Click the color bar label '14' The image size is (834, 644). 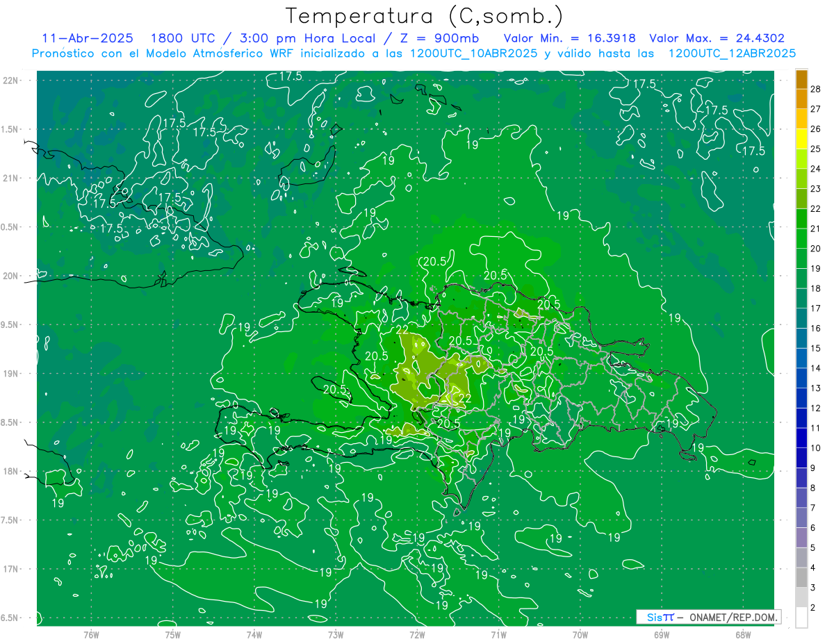tap(816, 368)
